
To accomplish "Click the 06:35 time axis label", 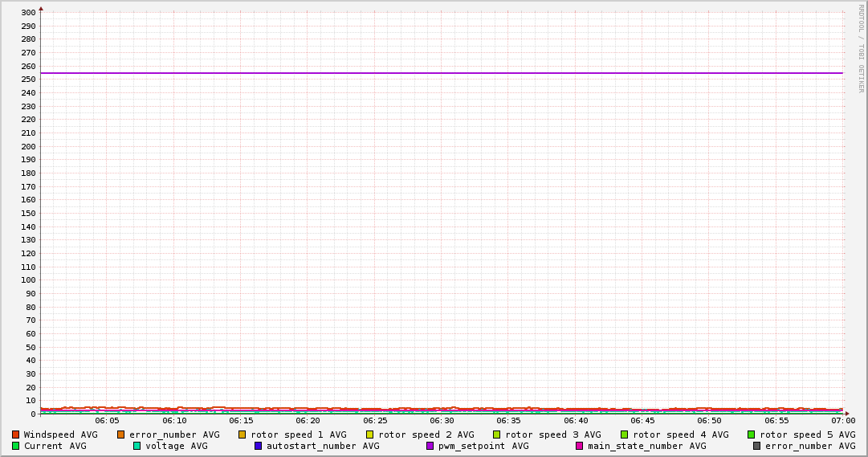I will (509, 421).
